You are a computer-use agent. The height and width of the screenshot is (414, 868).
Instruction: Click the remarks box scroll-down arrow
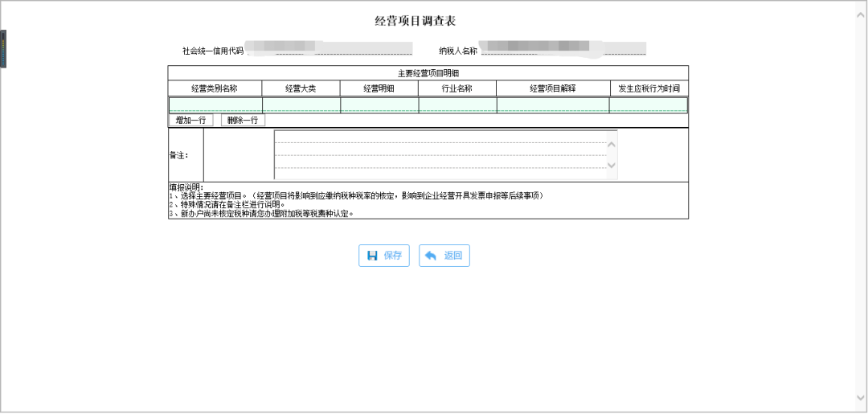(x=612, y=165)
